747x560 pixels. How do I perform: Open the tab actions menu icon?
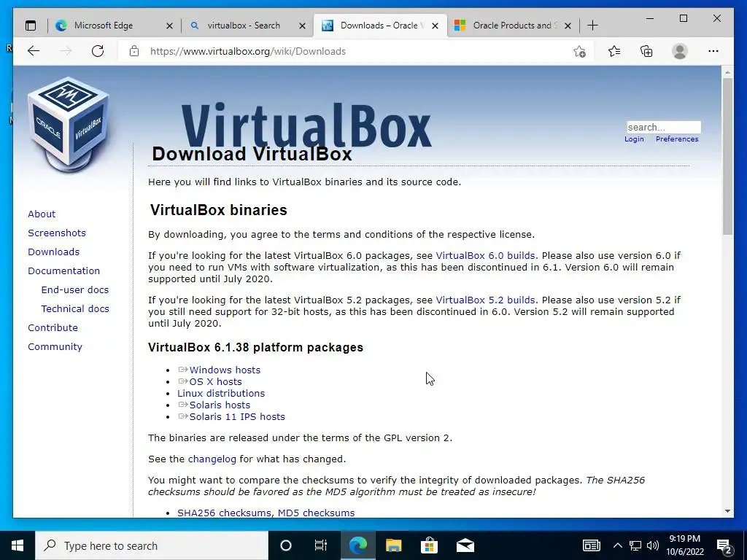point(31,26)
